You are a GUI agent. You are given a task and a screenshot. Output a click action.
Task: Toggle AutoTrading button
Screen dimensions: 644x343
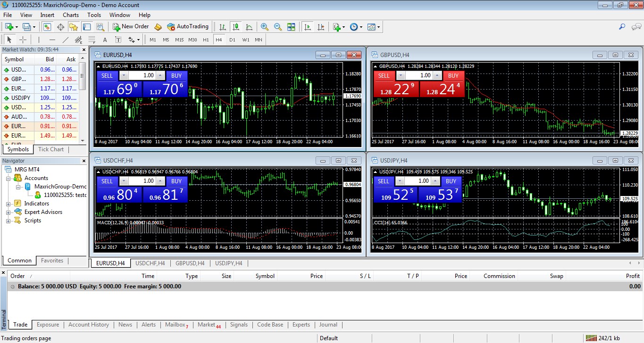[x=188, y=27]
